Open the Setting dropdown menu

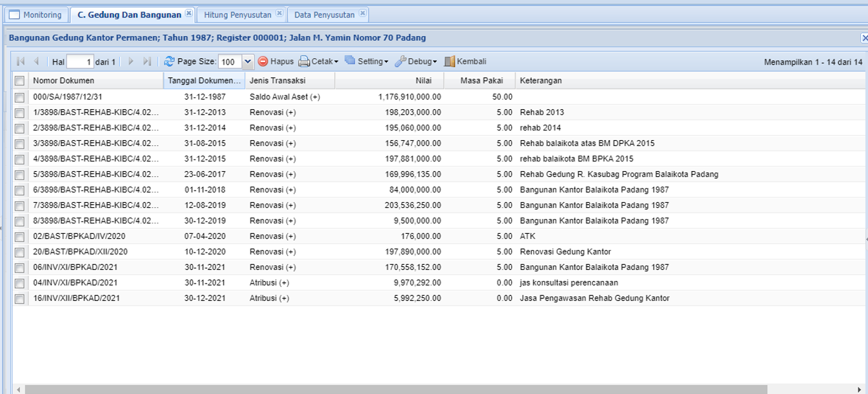click(367, 61)
